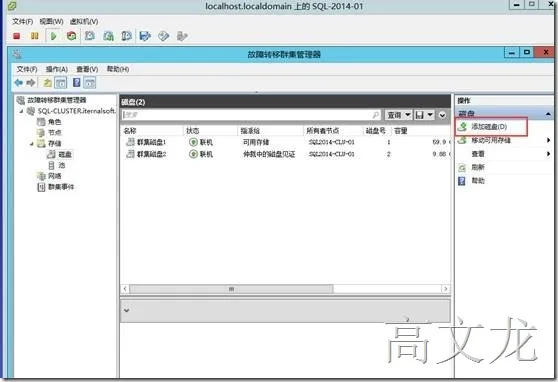Select the 网络 networks tree item
The height and width of the screenshot is (382, 558).
[54, 176]
